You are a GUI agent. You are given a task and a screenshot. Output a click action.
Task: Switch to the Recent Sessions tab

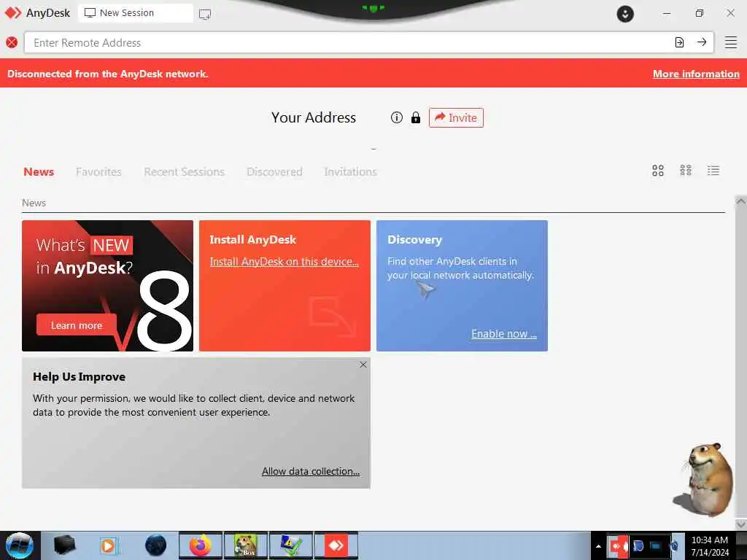coord(184,171)
